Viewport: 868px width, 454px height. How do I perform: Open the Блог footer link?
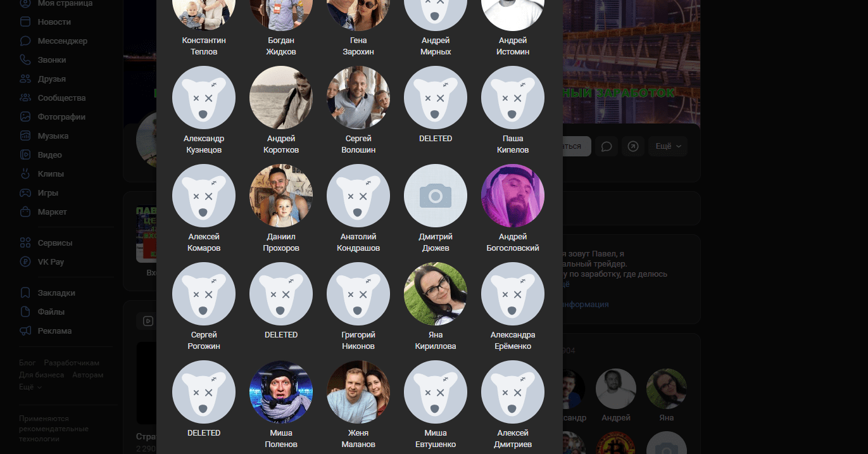[x=27, y=363]
